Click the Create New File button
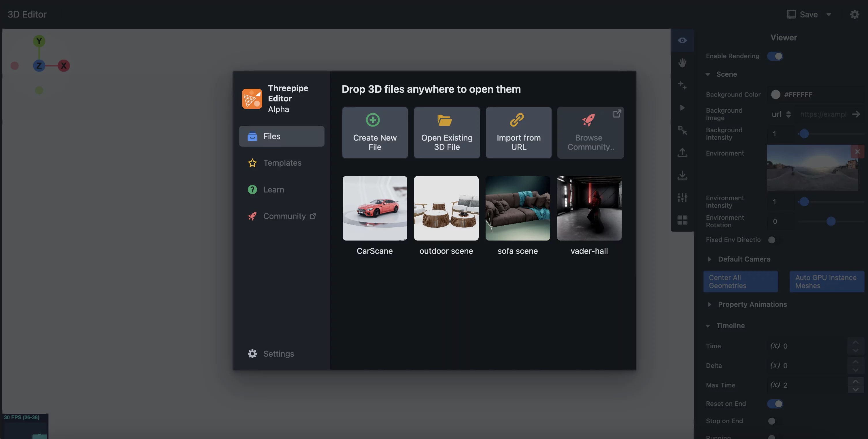The width and height of the screenshot is (868, 439). pos(375,133)
